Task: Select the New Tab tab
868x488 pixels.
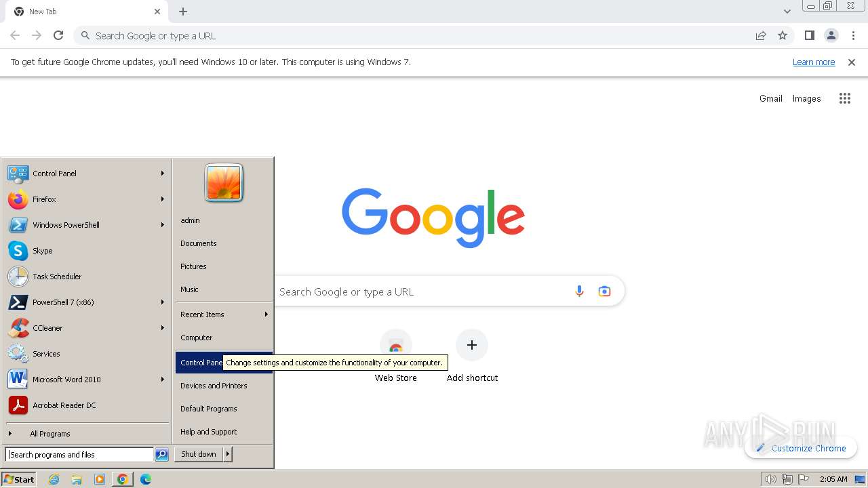Action: [87, 12]
